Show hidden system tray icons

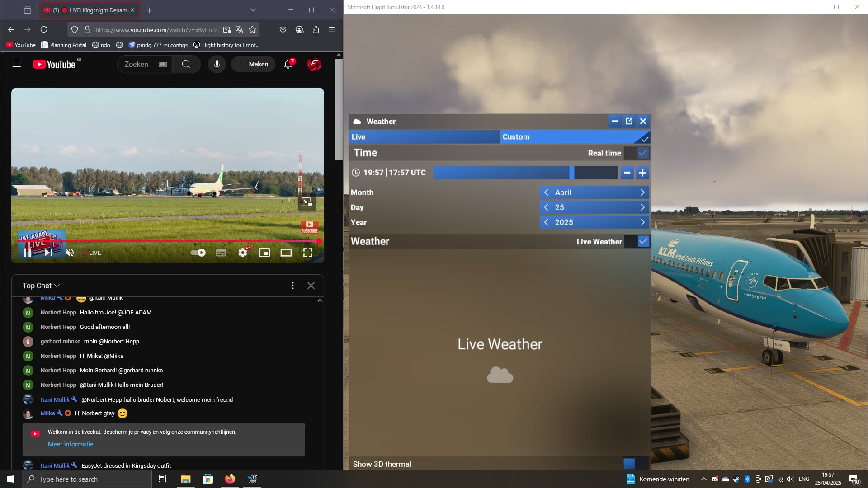point(703,479)
